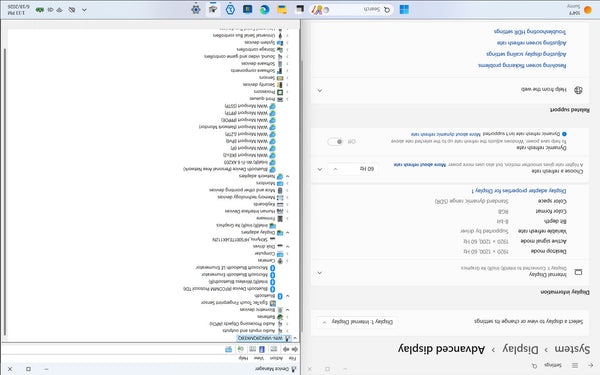
Task: Open the Action menu in Device Manager
Action: tap(276, 358)
